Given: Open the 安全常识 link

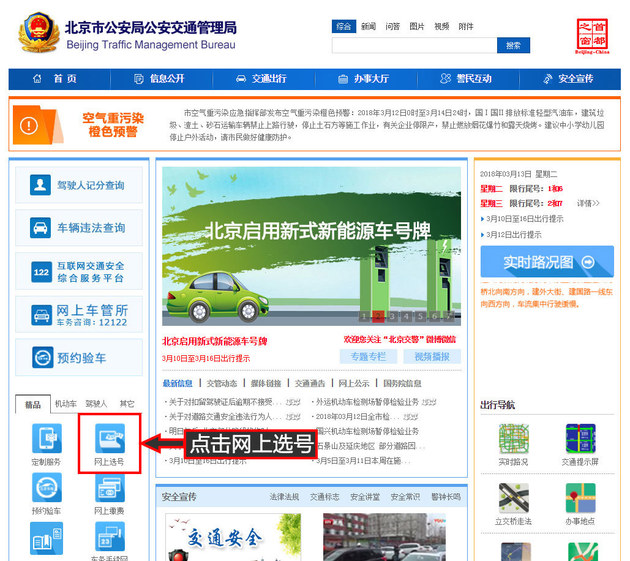Looking at the screenshot, I should (x=405, y=497).
